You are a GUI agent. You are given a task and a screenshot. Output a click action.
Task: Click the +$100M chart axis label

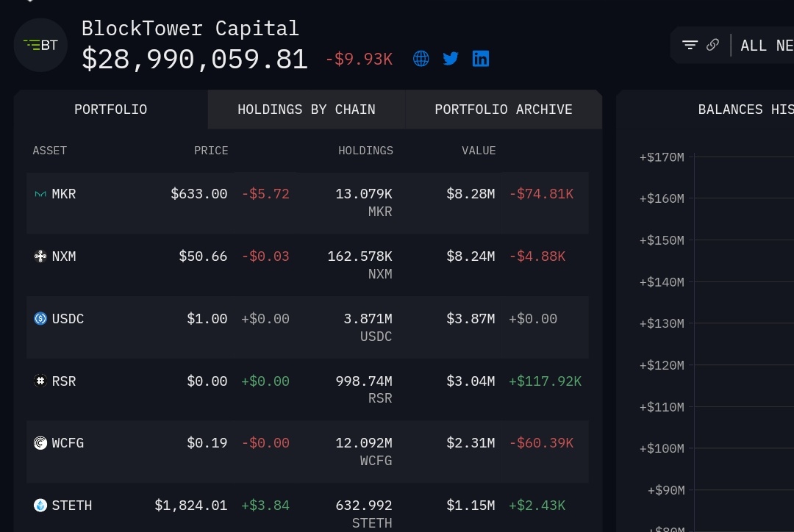(x=662, y=448)
